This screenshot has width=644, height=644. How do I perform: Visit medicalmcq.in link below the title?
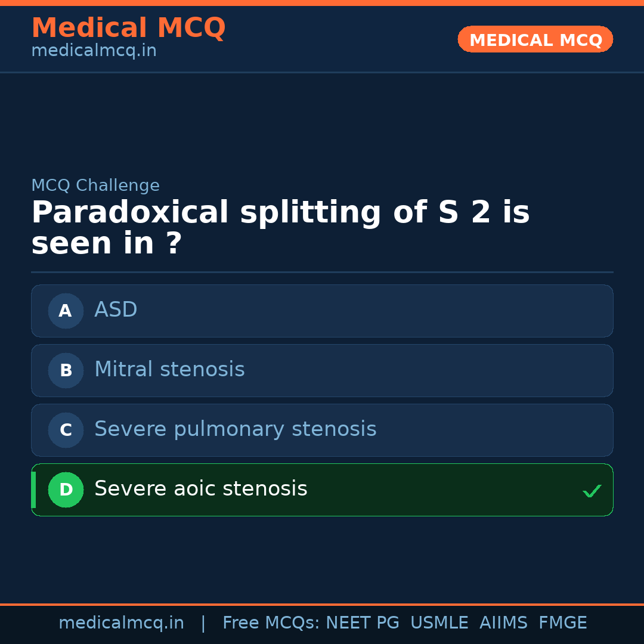click(x=94, y=51)
